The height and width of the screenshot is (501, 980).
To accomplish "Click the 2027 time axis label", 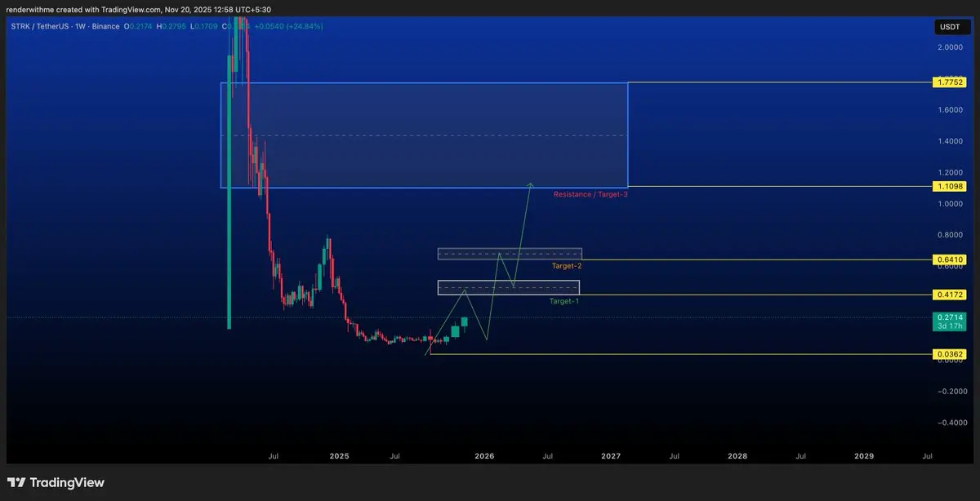I will click(x=610, y=456).
